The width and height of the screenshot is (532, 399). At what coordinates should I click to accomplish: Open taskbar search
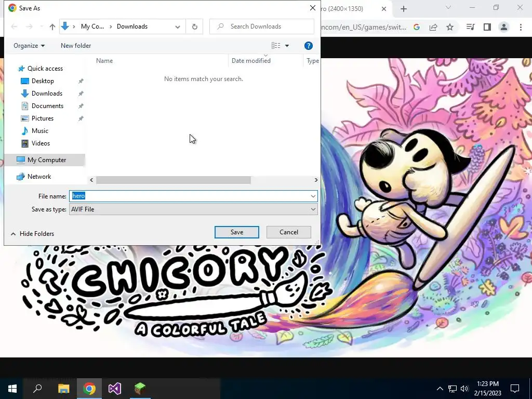[x=37, y=389]
